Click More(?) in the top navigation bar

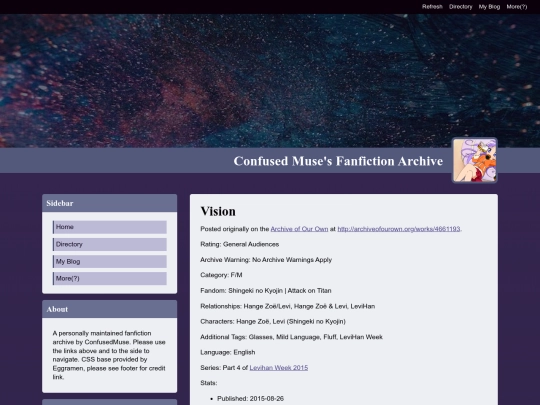(517, 7)
